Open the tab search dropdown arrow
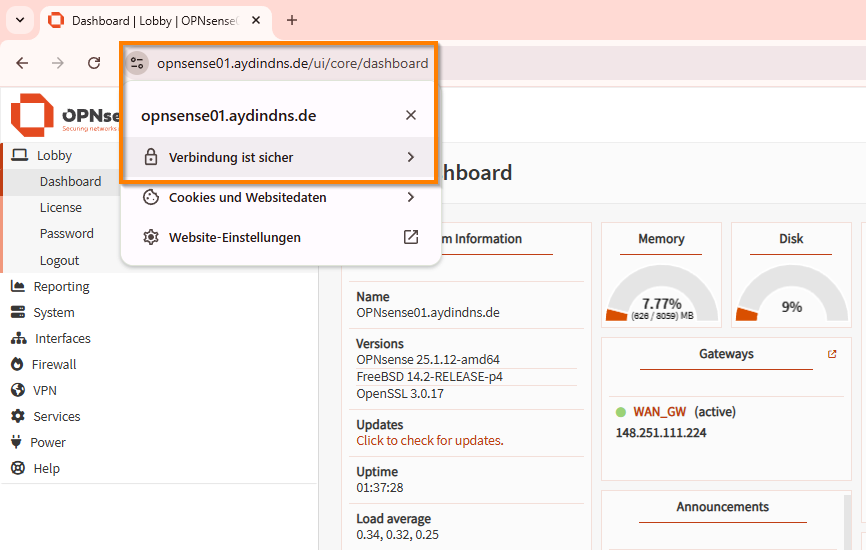The height and width of the screenshot is (550, 866). tap(20, 20)
